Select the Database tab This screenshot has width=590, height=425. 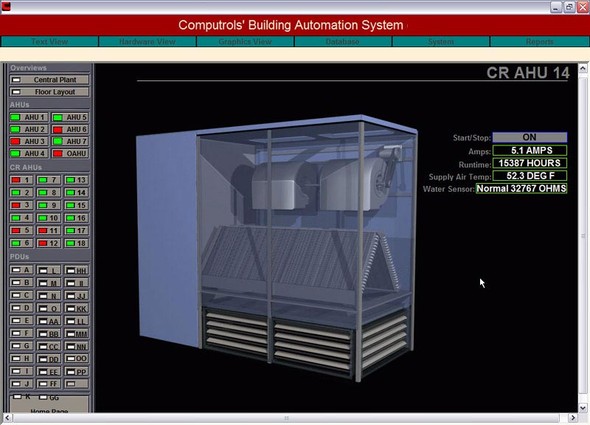(343, 41)
